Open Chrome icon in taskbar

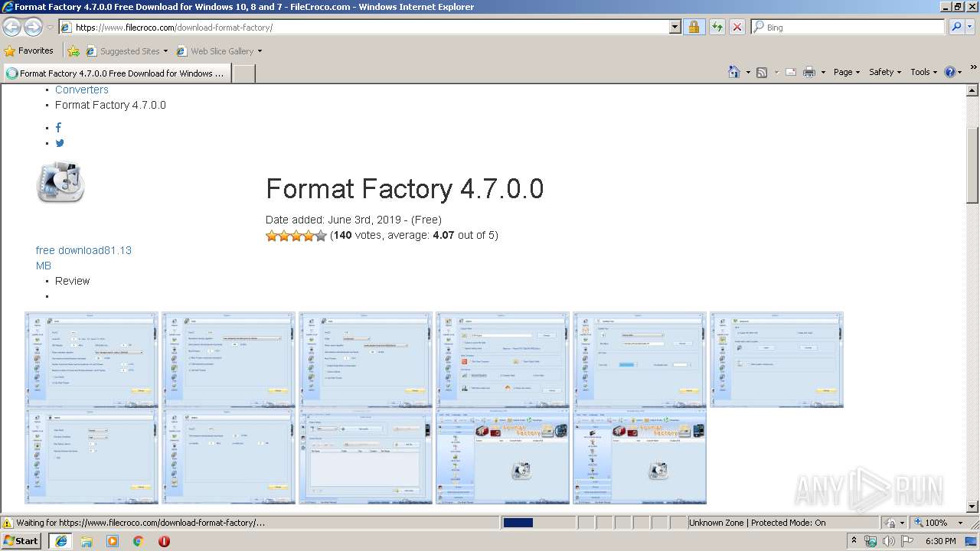click(x=139, y=541)
